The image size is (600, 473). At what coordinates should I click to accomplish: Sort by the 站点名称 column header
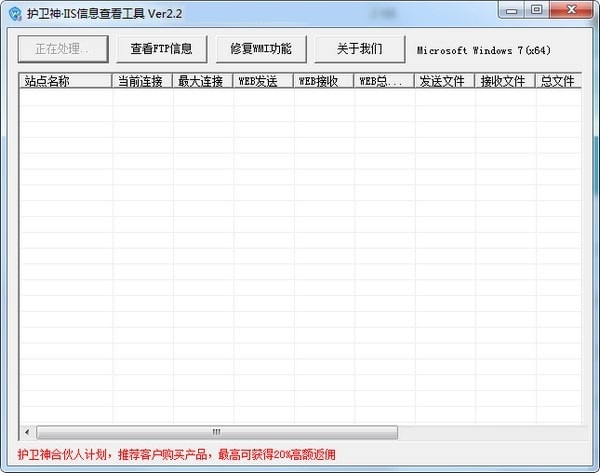[65, 82]
